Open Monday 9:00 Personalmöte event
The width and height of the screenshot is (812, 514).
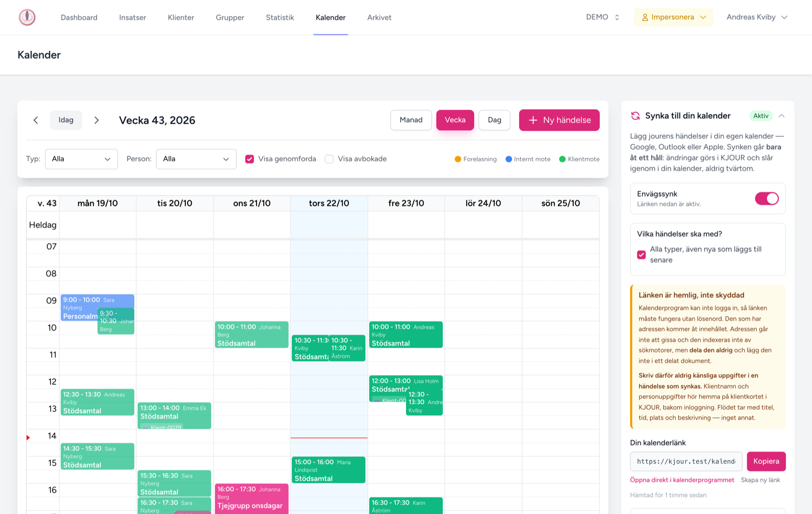click(x=79, y=307)
